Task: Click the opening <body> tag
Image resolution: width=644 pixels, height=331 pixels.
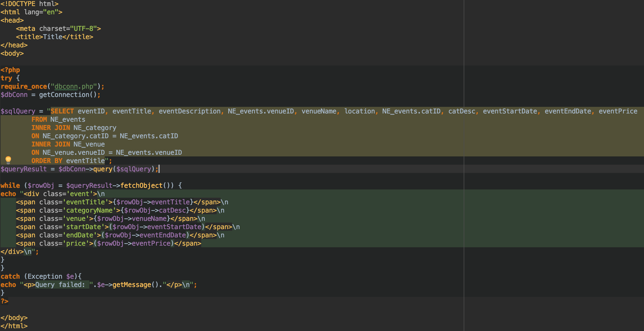Action: (12, 53)
